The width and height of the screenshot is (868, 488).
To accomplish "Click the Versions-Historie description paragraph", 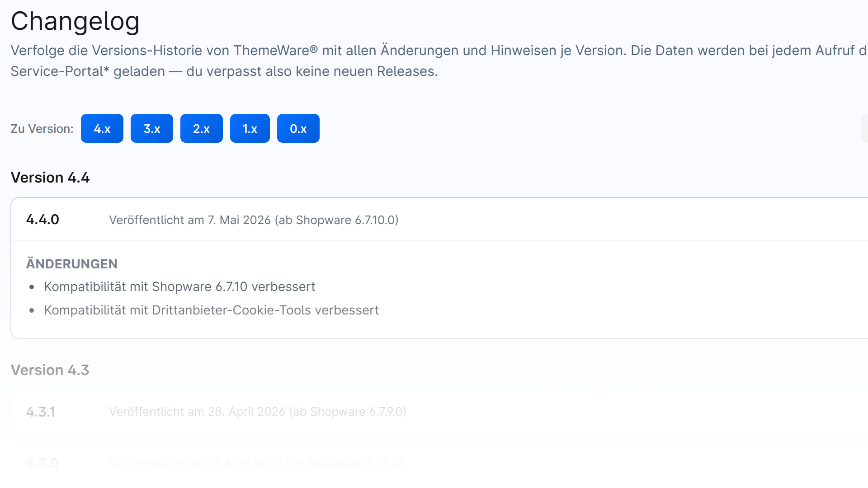I will click(x=439, y=61).
